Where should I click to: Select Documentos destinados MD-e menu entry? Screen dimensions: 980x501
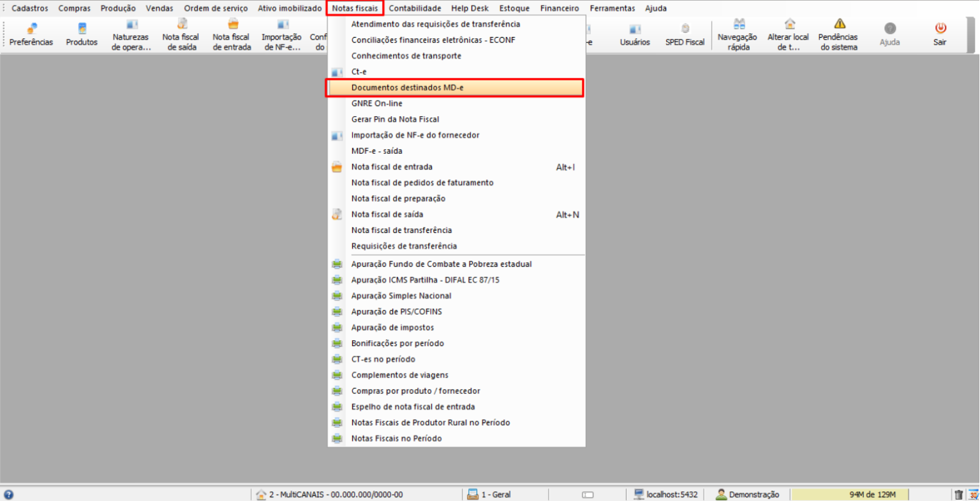407,87
